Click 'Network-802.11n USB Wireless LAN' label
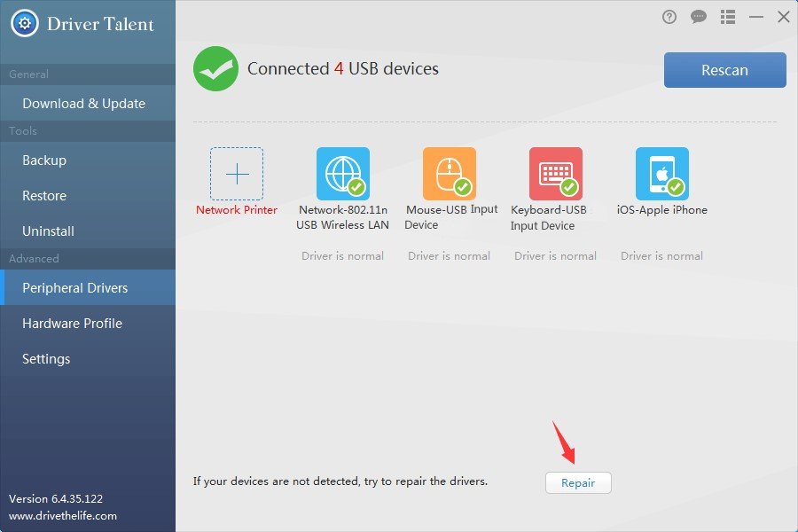Image resolution: width=798 pixels, height=532 pixels. (x=342, y=217)
